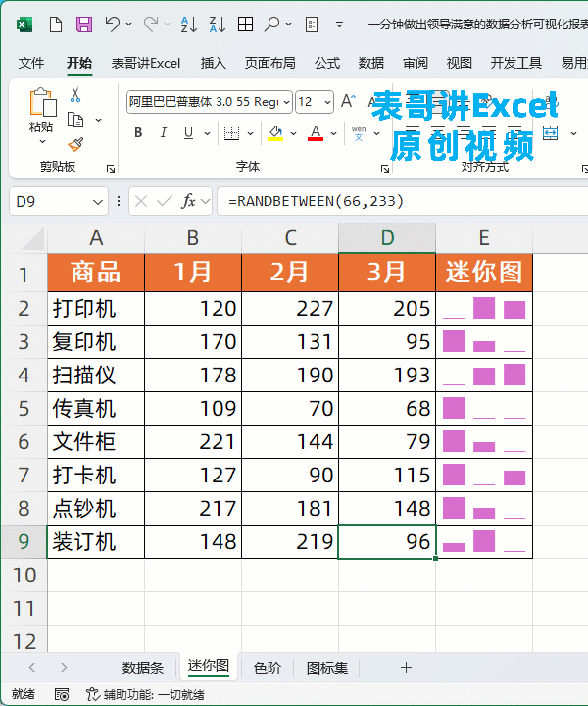This screenshot has height=706, width=588.
Task: Click the Undo arrow icon
Action: tap(113, 25)
